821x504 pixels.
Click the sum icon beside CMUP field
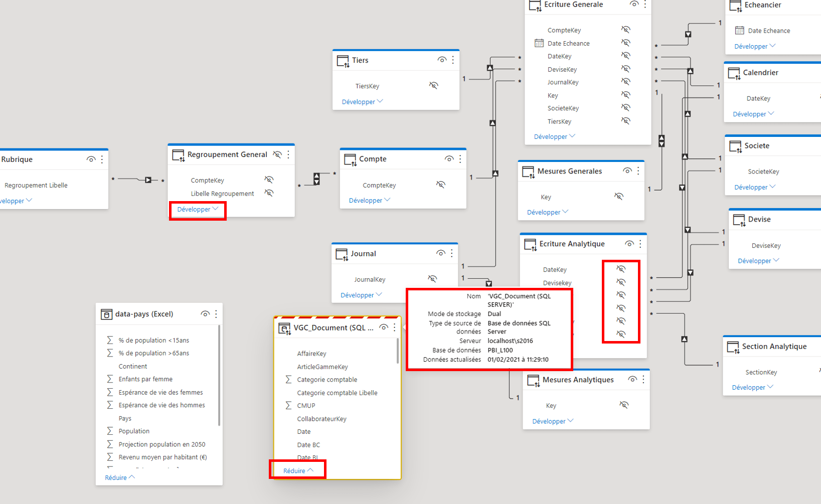pos(288,405)
